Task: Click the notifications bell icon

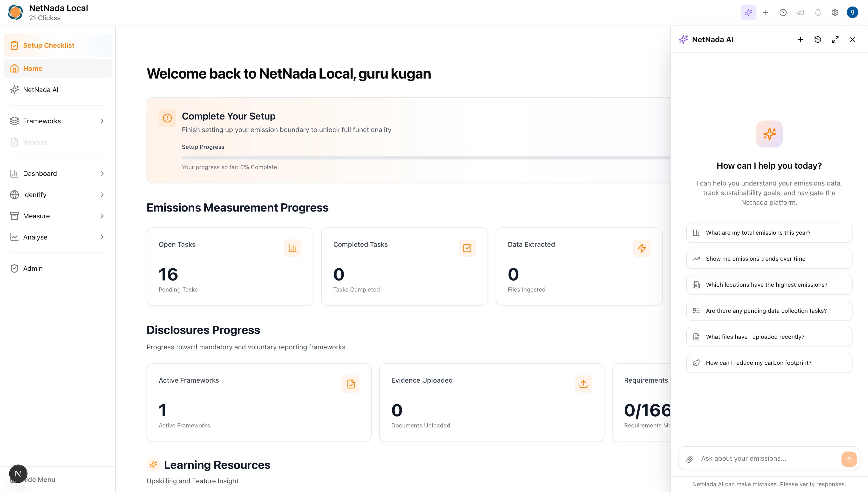Action: click(817, 13)
